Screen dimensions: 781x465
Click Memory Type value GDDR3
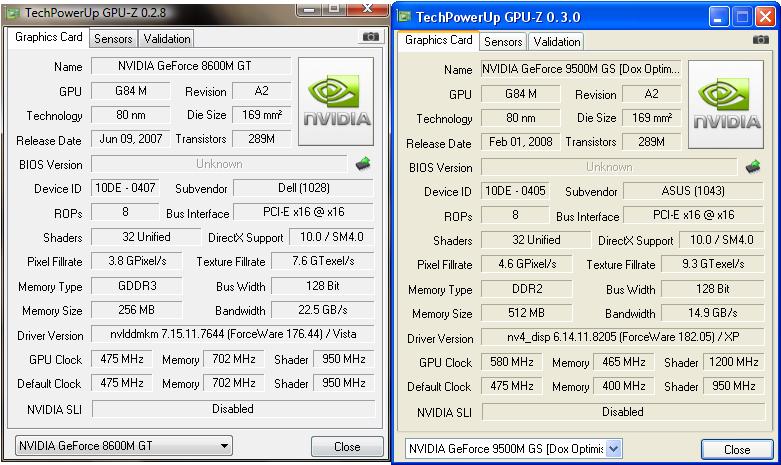[137, 286]
